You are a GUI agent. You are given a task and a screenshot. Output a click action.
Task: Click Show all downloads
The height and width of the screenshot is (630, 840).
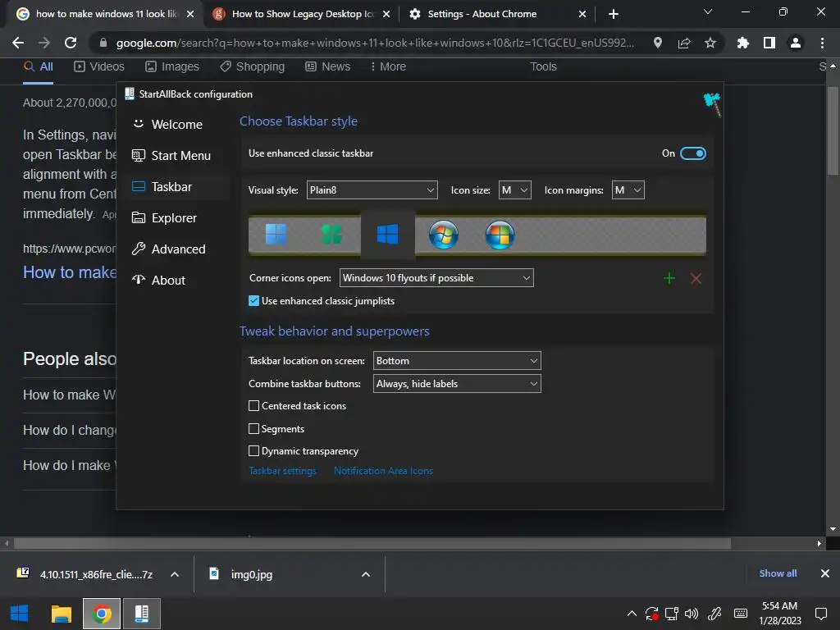click(x=778, y=573)
